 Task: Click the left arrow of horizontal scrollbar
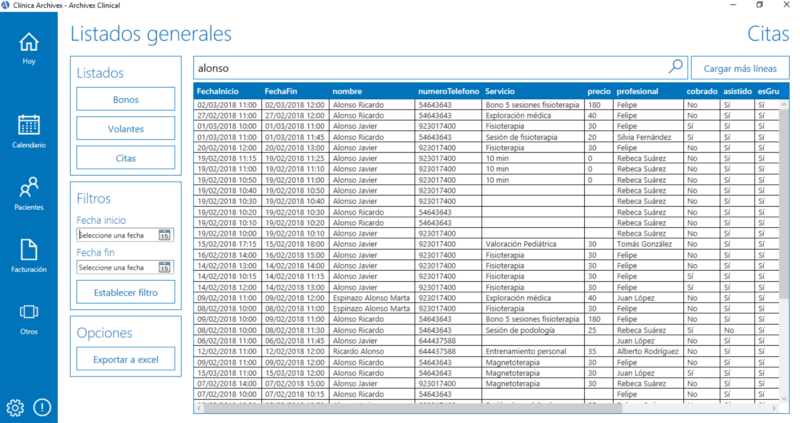(199, 408)
